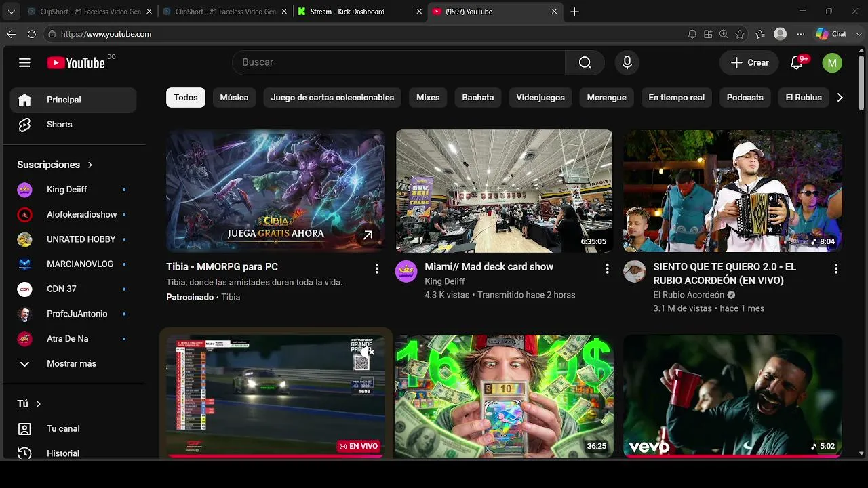868x488 pixels.
Task: Open the Tibia - MMORPG para PC title
Action: click(222, 267)
